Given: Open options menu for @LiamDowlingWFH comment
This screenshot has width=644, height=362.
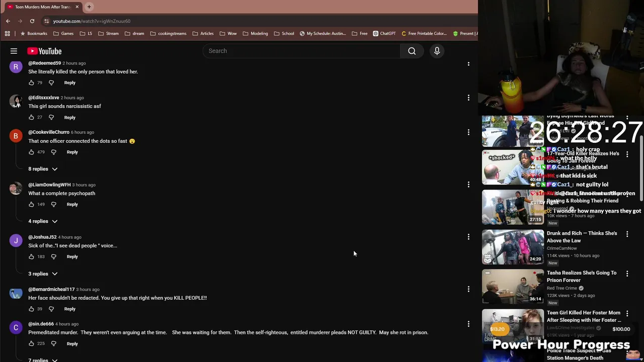Looking at the screenshot, I should click(x=468, y=185).
